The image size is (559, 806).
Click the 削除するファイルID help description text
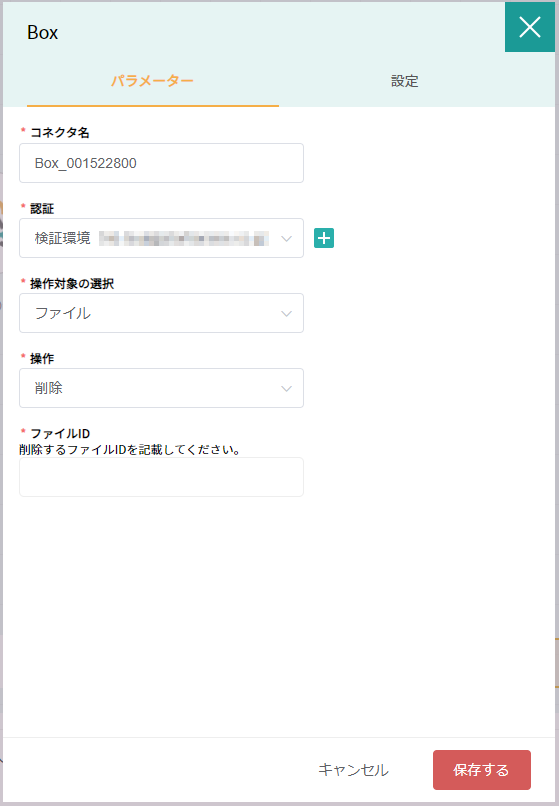(130, 450)
